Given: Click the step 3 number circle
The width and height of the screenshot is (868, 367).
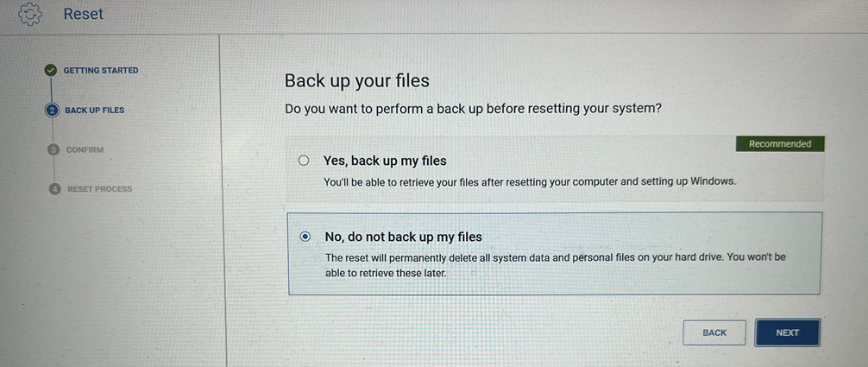Looking at the screenshot, I should 53,149.
